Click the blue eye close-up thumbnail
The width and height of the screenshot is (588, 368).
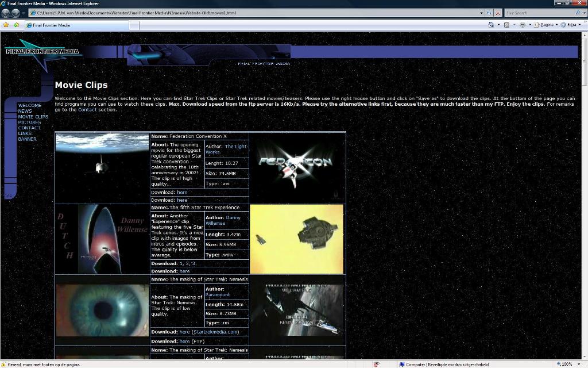(x=102, y=310)
